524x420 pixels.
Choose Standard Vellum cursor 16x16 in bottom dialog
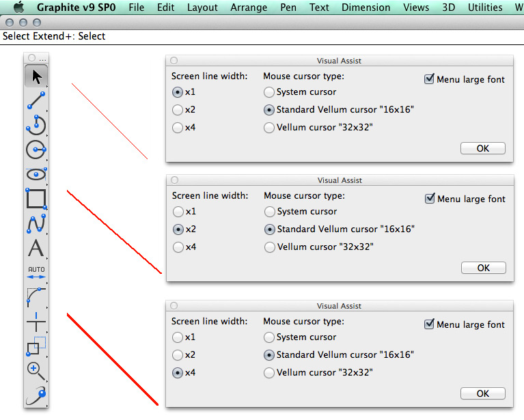click(x=339, y=355)
